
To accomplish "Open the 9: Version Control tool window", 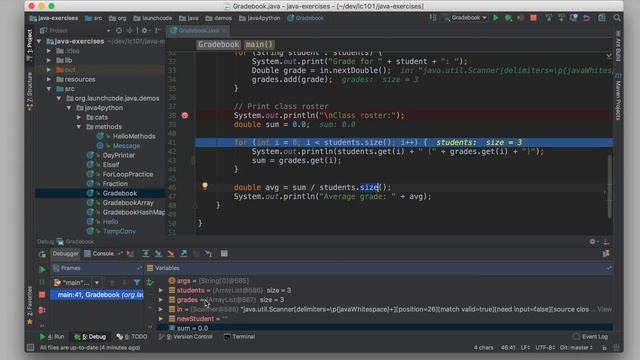I will (186, 337).
